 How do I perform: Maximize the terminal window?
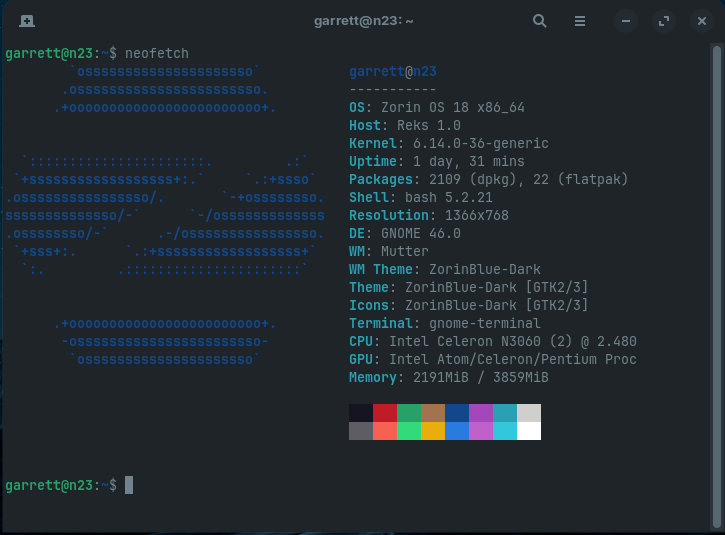(663, 20)
